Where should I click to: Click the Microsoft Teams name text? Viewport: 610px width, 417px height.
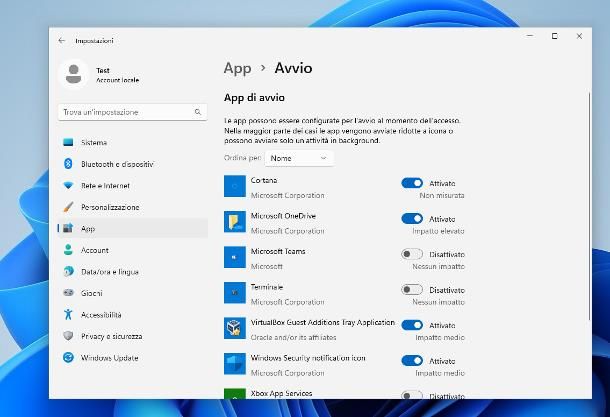[278, 251]
